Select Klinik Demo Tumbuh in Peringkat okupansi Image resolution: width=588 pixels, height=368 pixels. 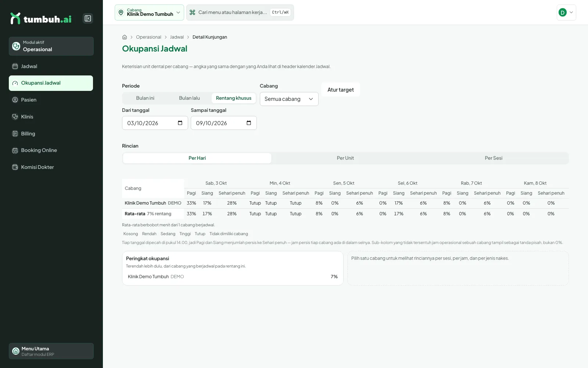coord(233,277)
